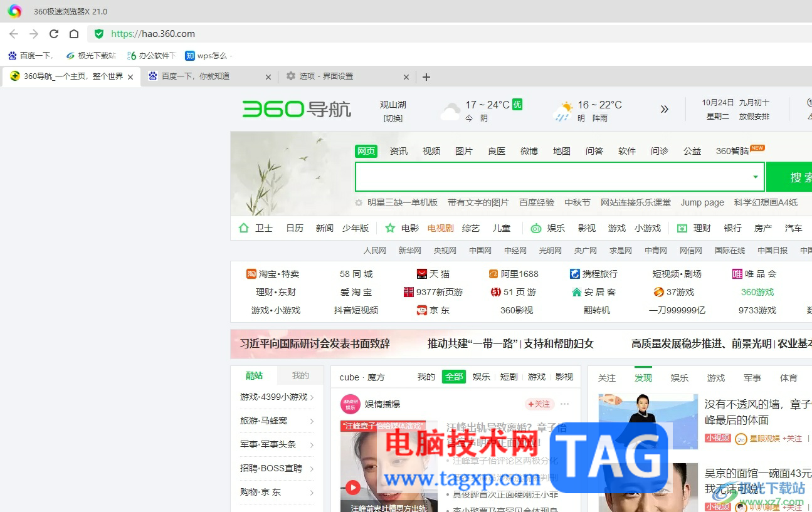The image size is (812, 512).
Task: Click the 理财 money icon
Action: pyautogui.click(x=682, y=228)
